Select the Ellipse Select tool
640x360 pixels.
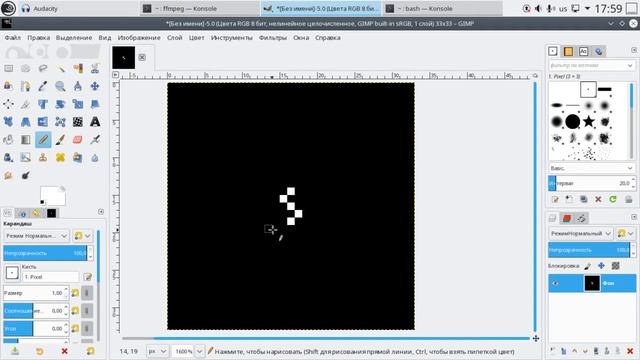tap(26, 69)
